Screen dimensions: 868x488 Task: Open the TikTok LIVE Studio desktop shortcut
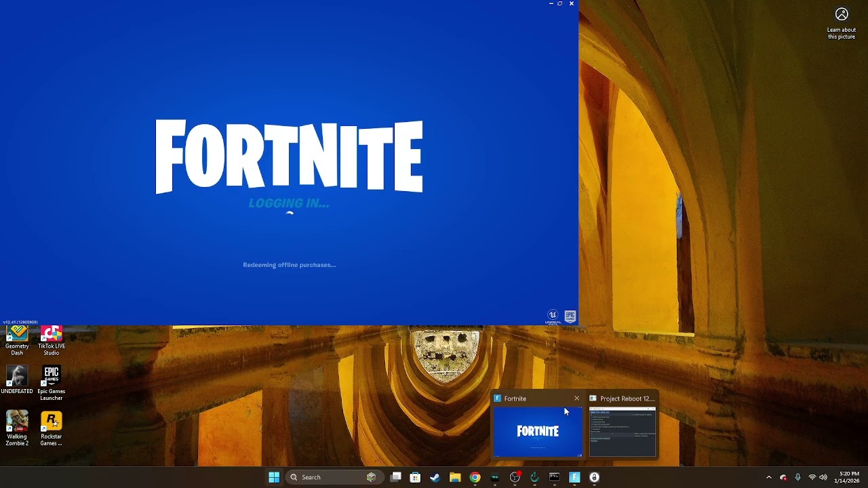click(x=52, y=341)
